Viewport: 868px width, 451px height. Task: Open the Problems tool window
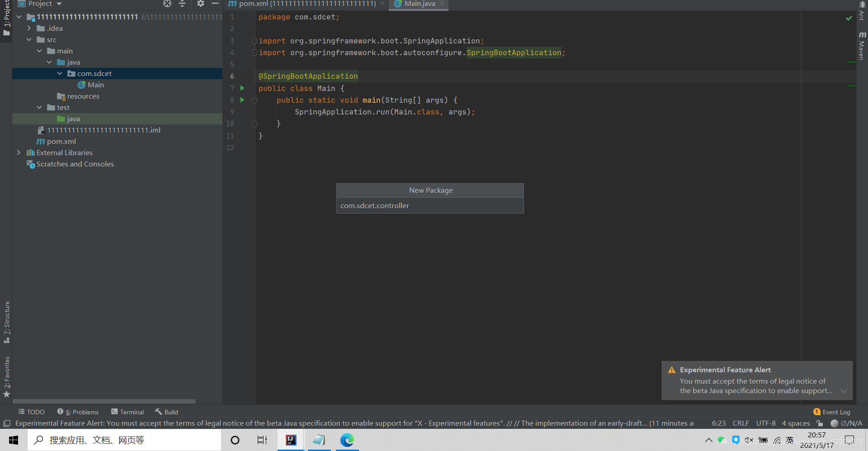[78, 412]
